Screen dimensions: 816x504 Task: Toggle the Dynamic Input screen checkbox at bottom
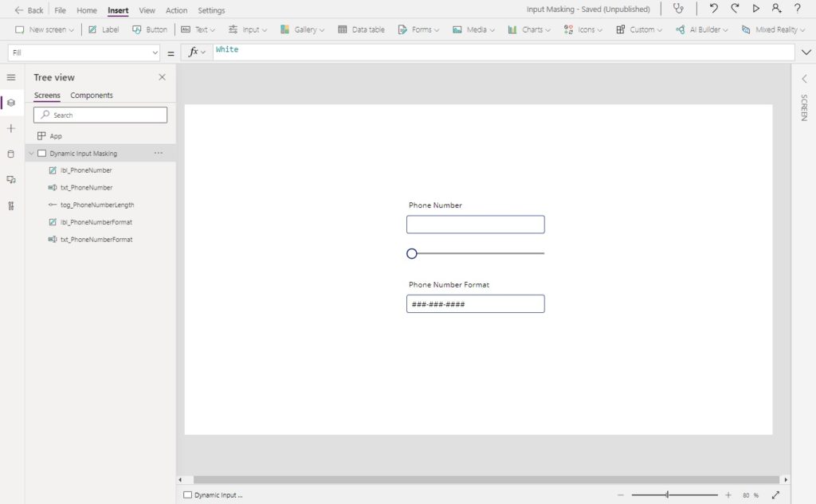click(188, 495)
